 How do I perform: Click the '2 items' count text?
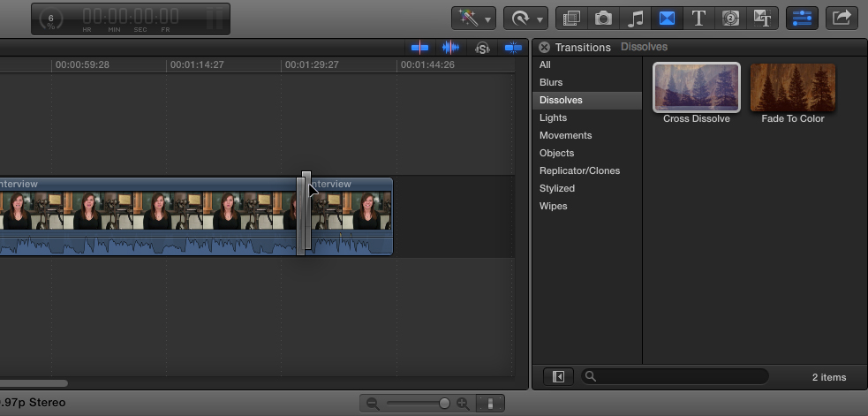(828, 377)
